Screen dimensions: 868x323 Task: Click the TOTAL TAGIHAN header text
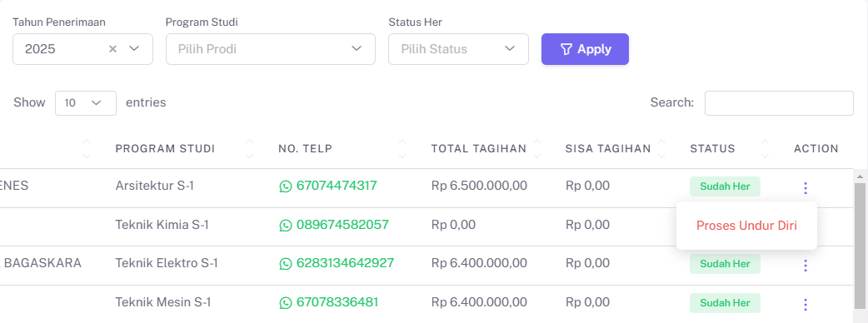point(479,148)
